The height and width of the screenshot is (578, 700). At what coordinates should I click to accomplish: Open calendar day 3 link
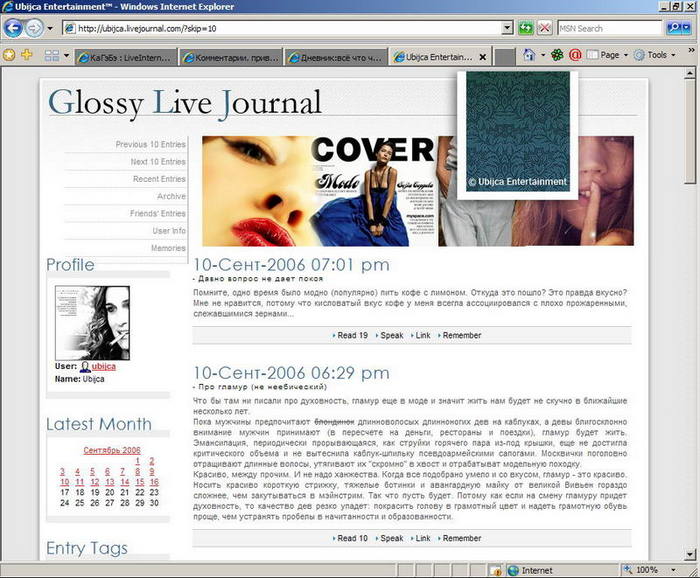tap(62, 471)
